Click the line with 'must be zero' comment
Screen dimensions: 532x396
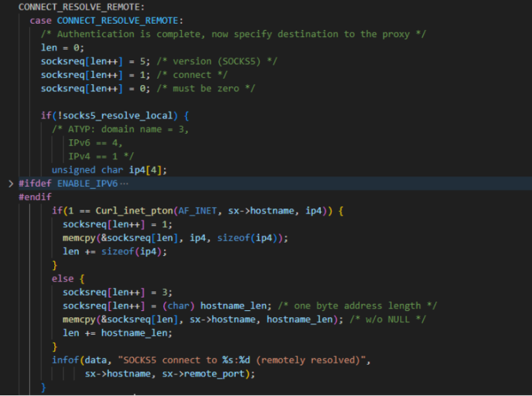[x=148, y=89]
